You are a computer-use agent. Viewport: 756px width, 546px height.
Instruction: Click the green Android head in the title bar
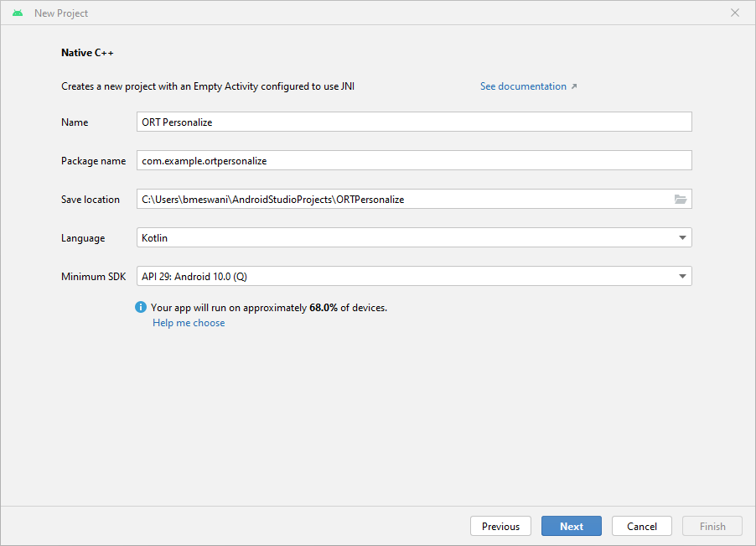[x=17, y=13]
